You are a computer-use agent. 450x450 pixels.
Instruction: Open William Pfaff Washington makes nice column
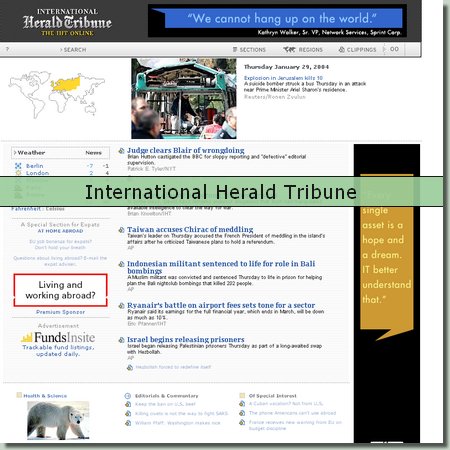178,423
